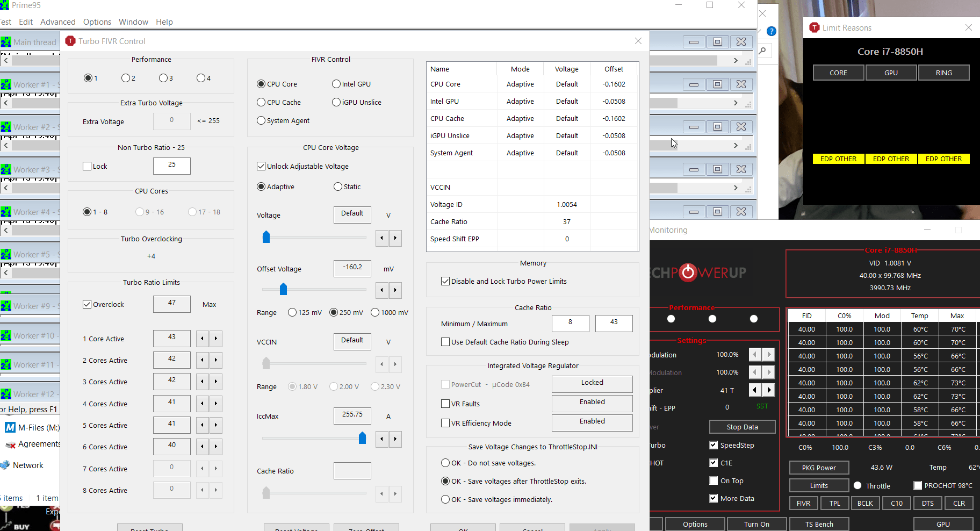Enable Use Default Cache Ratio During Sleep
The image size is (980, 531).
coord(445,342)
